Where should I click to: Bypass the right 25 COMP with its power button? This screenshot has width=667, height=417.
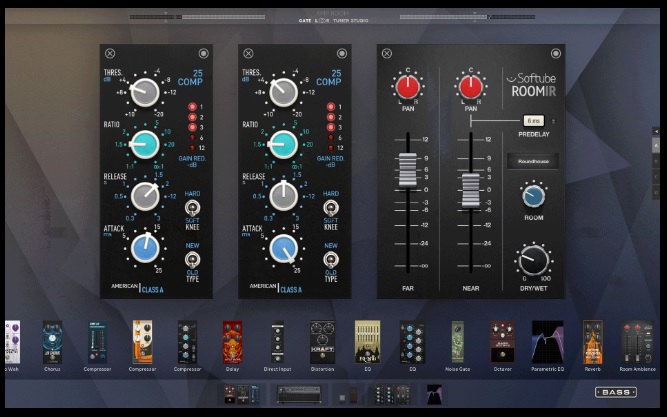click(x=342, y=53)
